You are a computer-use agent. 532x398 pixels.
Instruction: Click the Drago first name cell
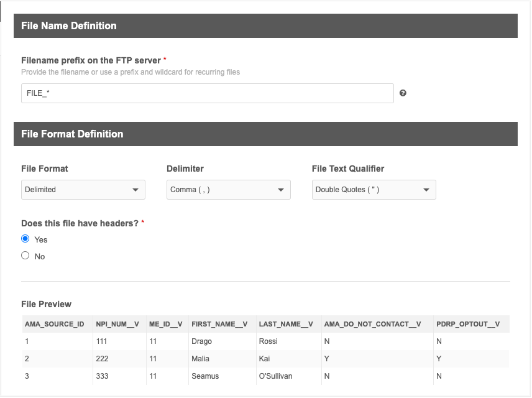click(202, 341)
